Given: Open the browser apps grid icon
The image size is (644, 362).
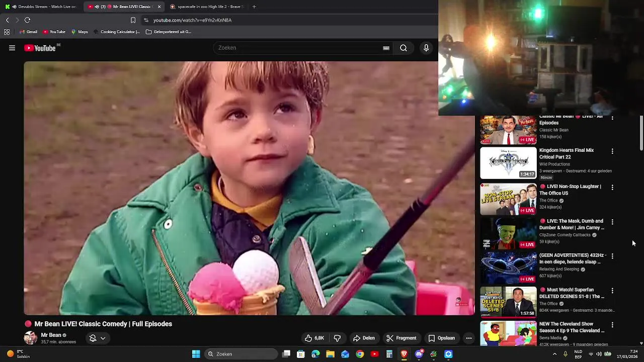Looking at the screenshot, I should [x=7, y=32].
